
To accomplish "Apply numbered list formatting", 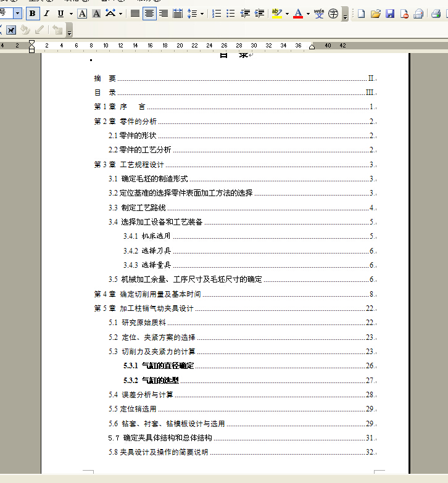I will click(x=217, y=14).
